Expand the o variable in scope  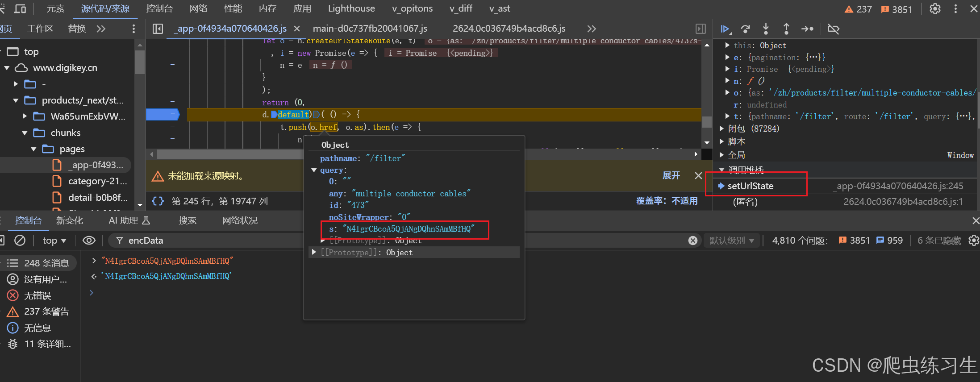(x=728, y=93)
